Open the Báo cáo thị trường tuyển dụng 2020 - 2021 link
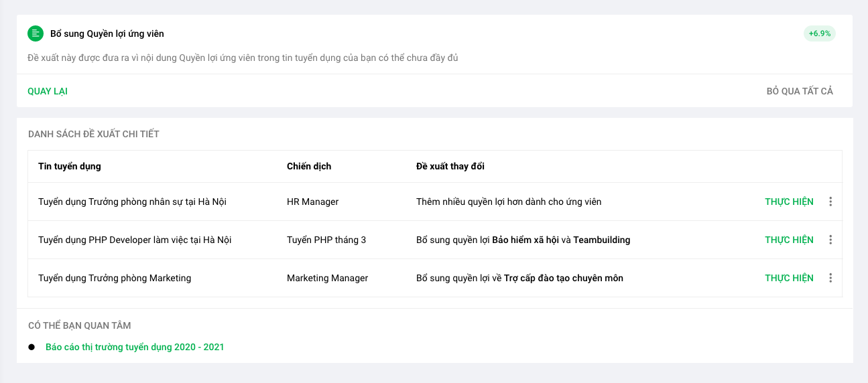 (135, 347)
